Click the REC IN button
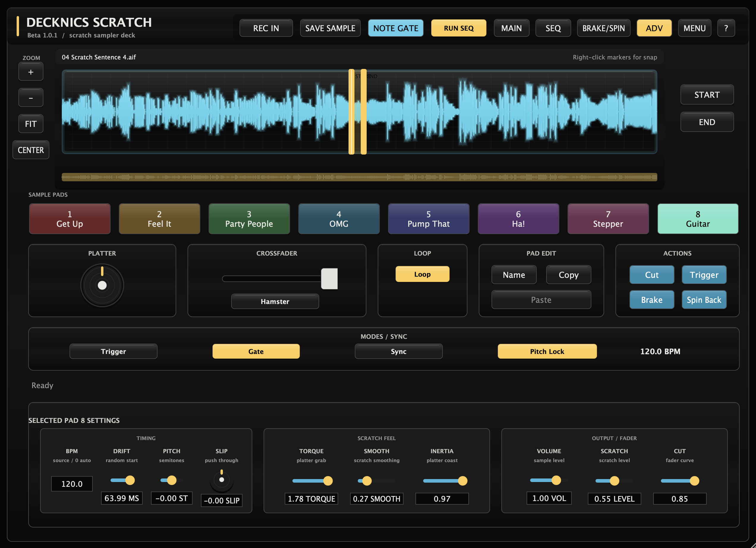The height and width of the screenshot is (548, 756). point(266,28)
